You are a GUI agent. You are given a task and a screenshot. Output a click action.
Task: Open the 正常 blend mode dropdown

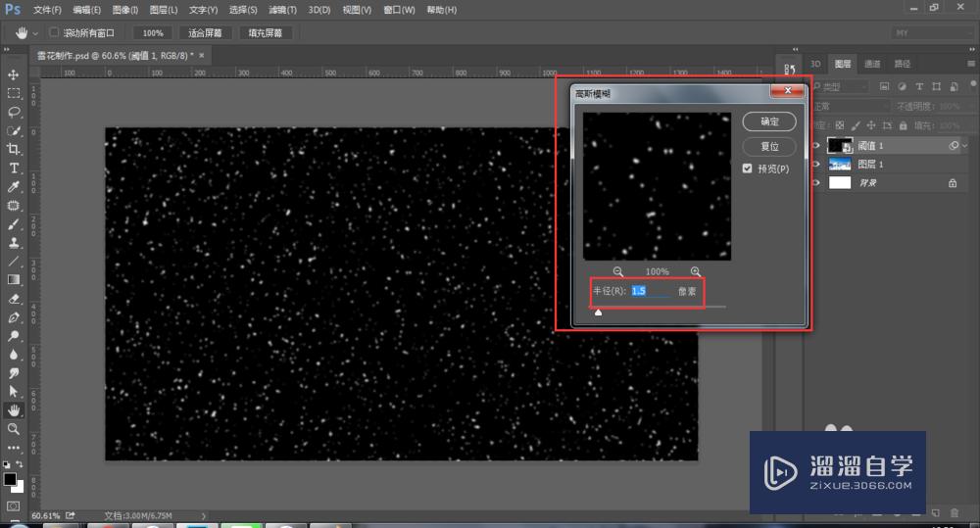point(852,106)
